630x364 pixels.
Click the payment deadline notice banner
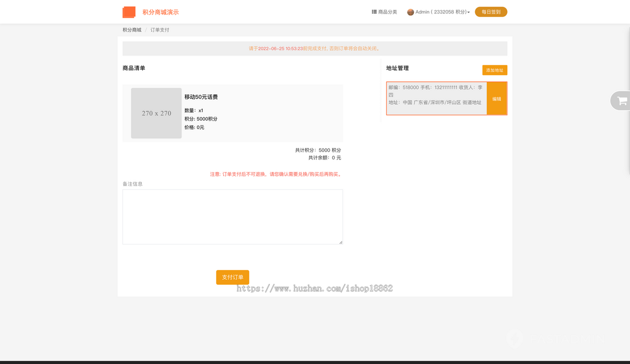coord(314,48)
